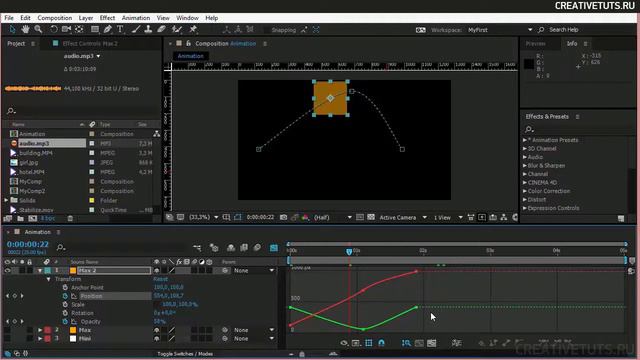The height and width of the screenshot is (360, 640).
Task: Select the Clone Stamp tool
Action: (148, 29)
